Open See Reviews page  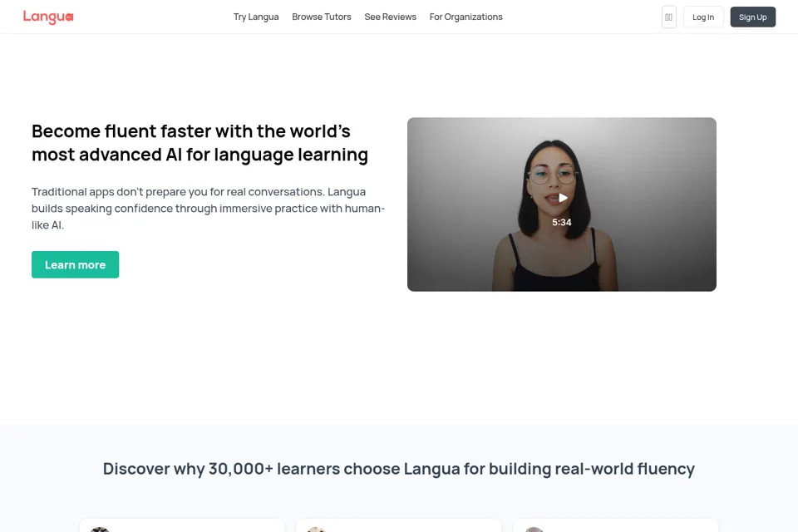391,17
